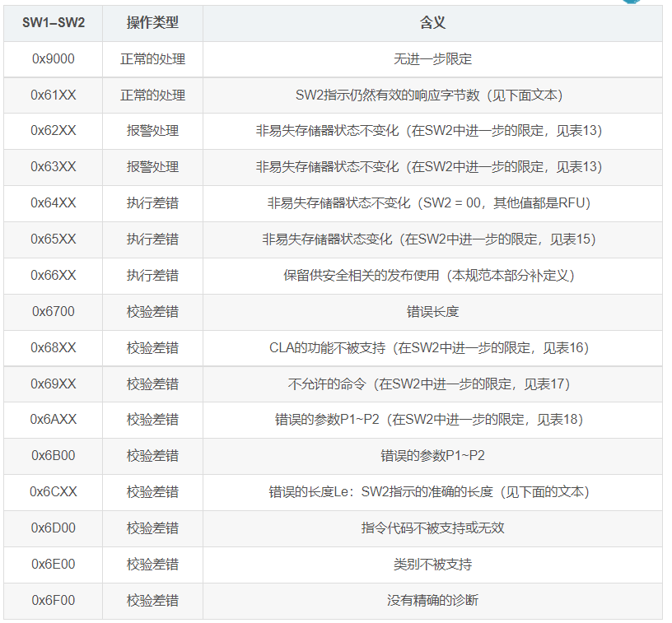This screenshot has height=623, width=672.
Task: Select the 操作类型 column header
Action: tap(153, 25)
